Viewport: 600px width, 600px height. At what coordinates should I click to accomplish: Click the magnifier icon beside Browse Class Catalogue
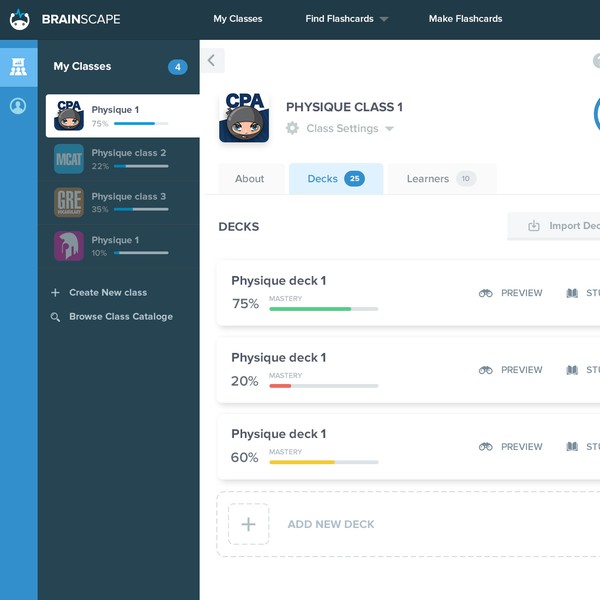(x=55, y=317)
